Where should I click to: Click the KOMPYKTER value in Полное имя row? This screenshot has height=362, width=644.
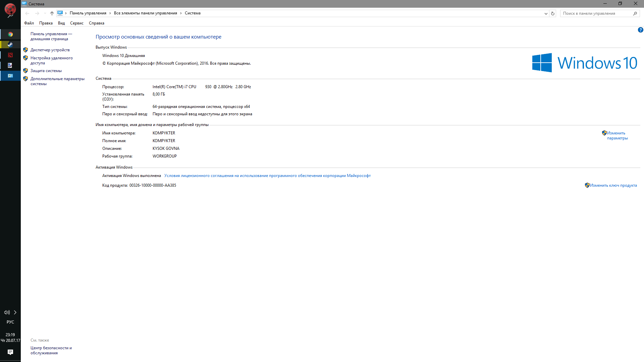pyautogui.click(x=164, y=141)
